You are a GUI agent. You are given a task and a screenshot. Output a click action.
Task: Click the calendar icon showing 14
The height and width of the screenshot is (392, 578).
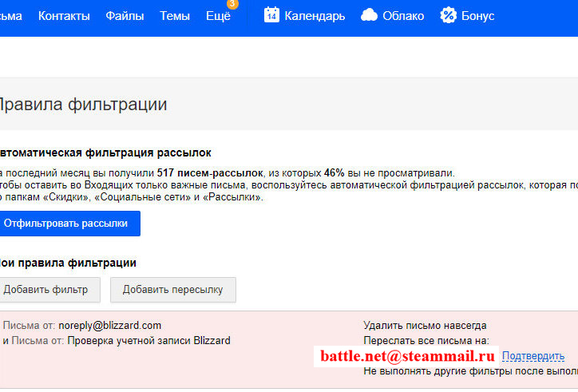coord(271,15)
